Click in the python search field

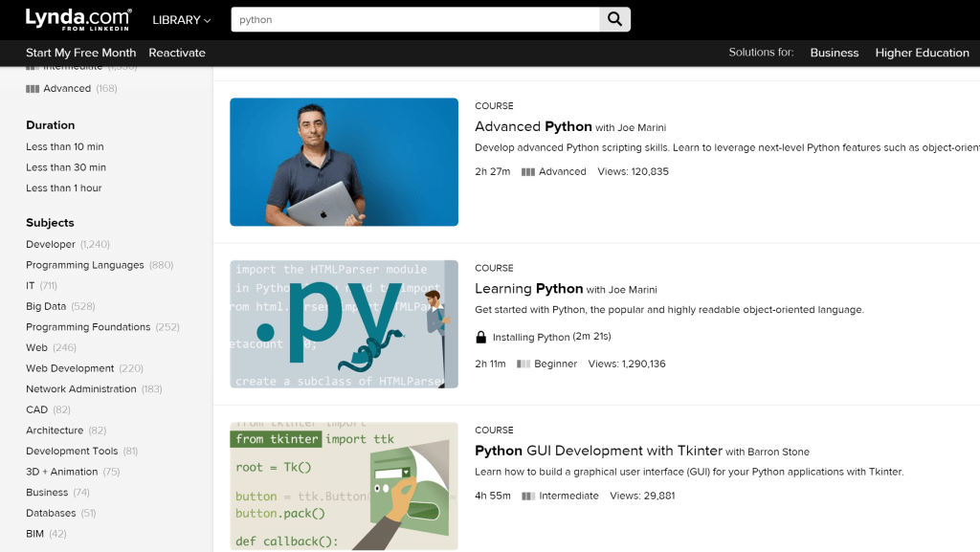coord(415,19)
